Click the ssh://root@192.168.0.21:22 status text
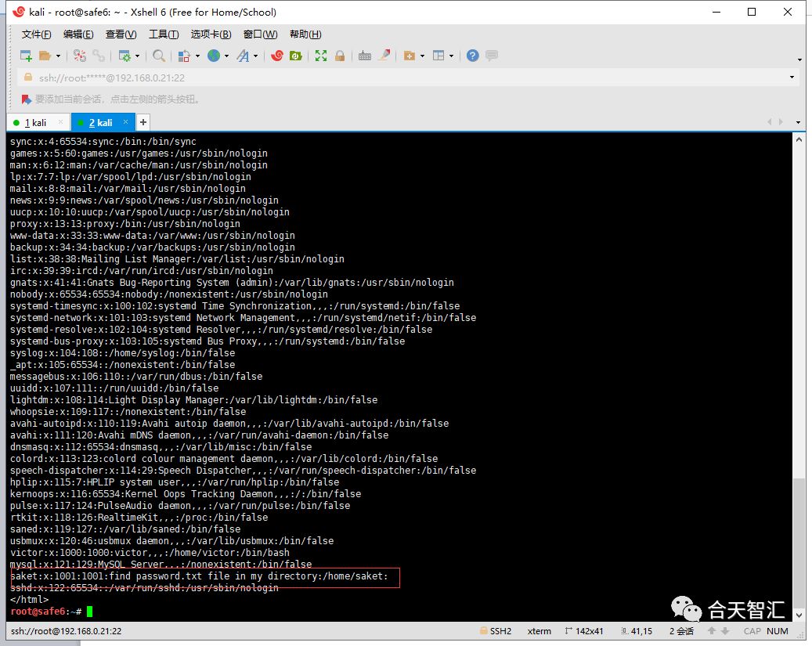The width and height of the screenshot is (812, 646). point(67,631)
